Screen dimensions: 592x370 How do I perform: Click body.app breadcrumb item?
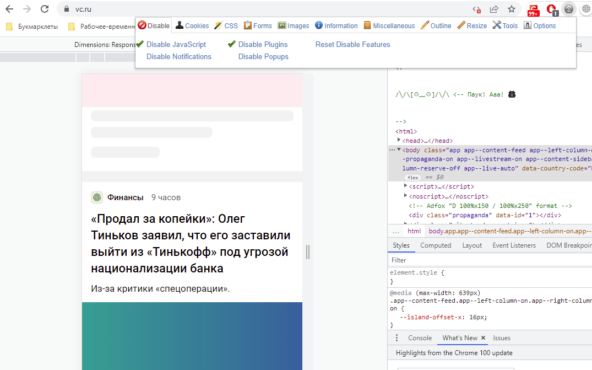tap(509, 231)
